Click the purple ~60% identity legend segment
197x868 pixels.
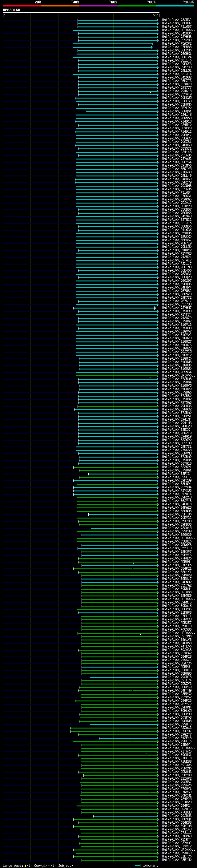click(x=99, y=6)
